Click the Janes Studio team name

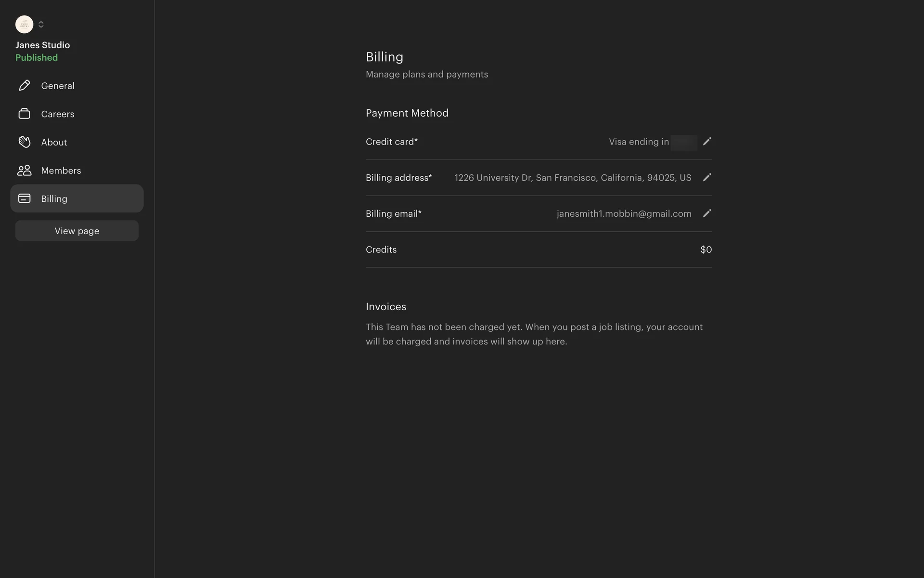point(42,45)
